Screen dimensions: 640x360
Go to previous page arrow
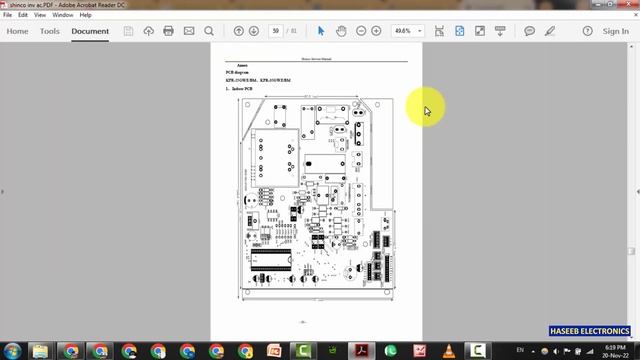click(239, 31)
